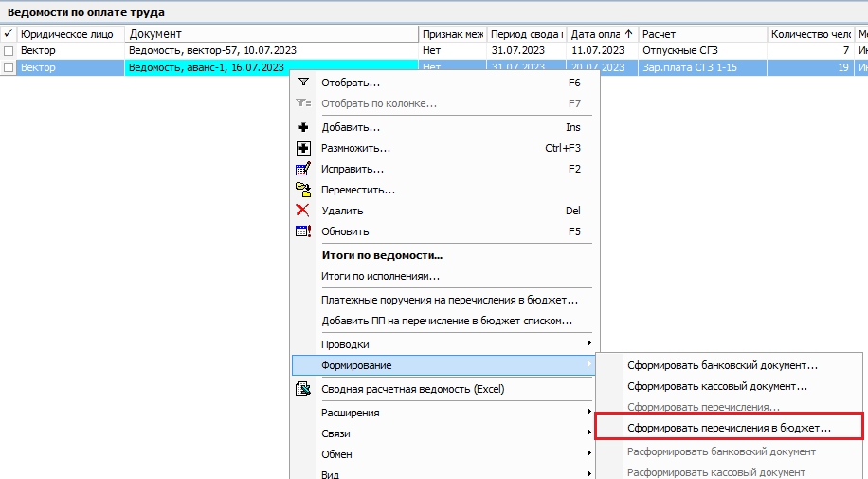
Task: Select Сформировать перечисления в бюджет
Action: point(729,428)
